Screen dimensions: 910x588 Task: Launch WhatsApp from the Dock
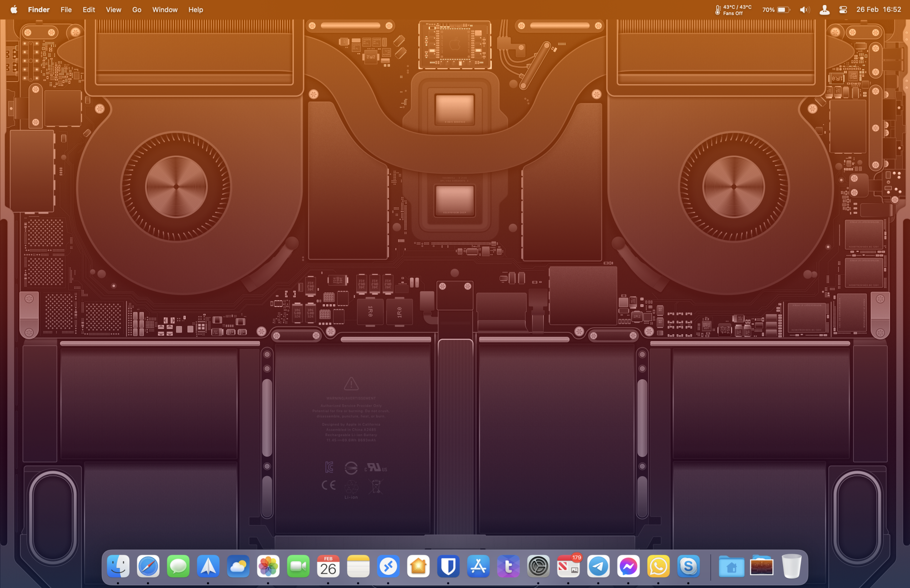point(658,567)
